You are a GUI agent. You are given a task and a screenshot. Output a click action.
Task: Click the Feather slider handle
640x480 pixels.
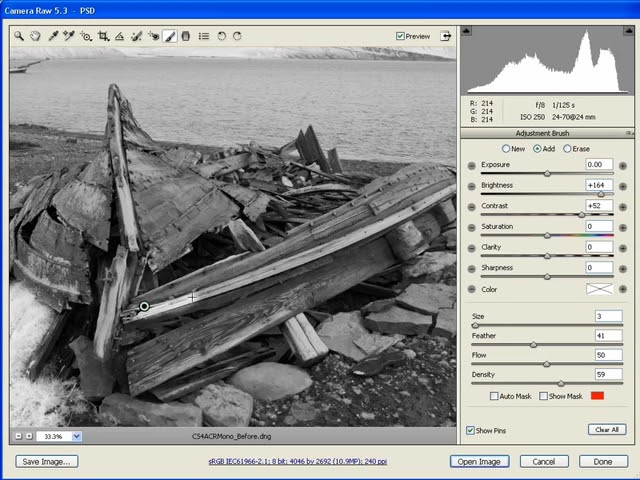(533, 345)
